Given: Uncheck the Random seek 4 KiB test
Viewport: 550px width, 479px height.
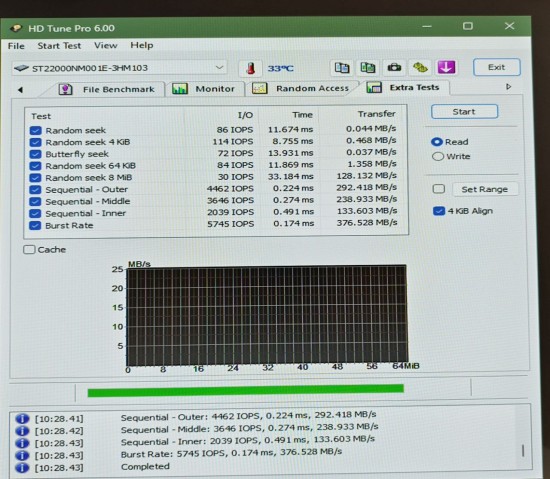Looking at the screenshot, I should (x=35, y=142).
